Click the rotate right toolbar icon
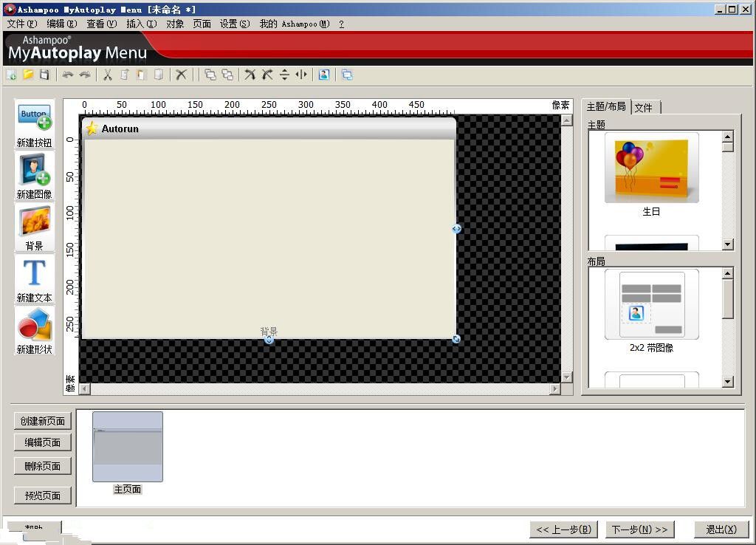Image resolution: width=756 pixels, height=545 pixels. click(x=267, y=75)
